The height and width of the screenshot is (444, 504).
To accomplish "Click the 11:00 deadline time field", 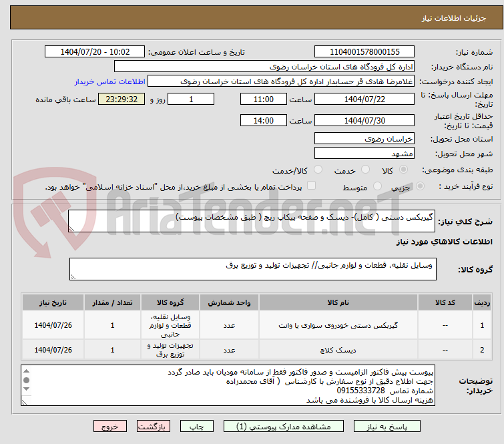I will tap(263, 99).
